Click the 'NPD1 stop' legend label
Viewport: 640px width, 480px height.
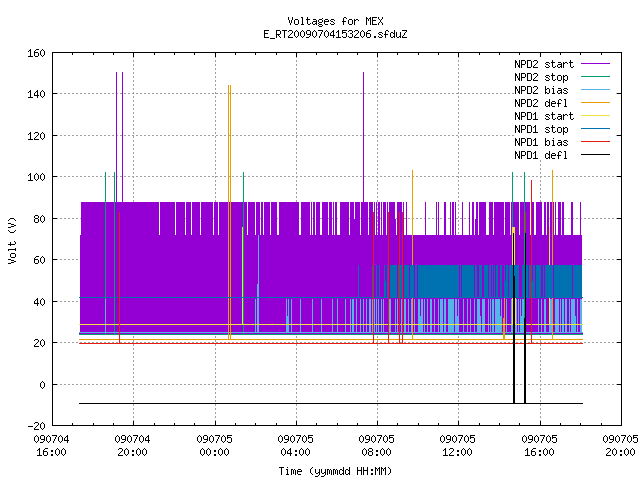pos(541,129)
